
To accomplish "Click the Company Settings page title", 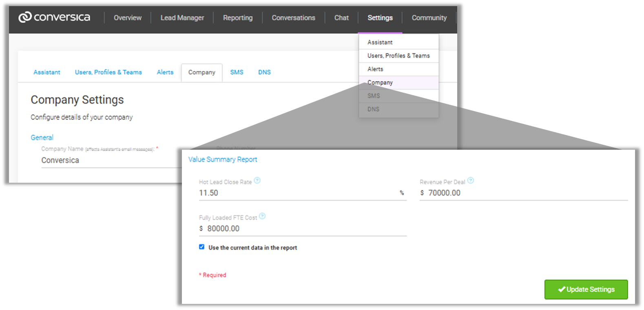I will pos(77,100).
